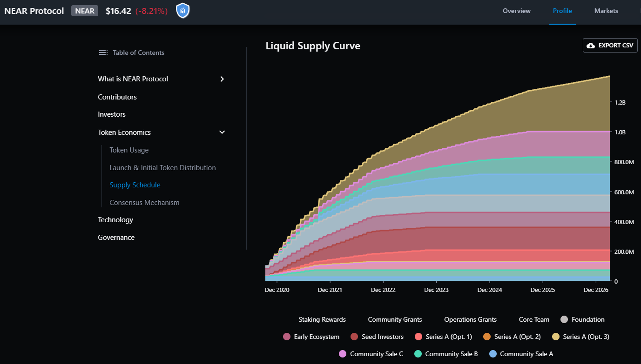
Task: Toggle the Core Team legend series
Action: tap(534, 319)
